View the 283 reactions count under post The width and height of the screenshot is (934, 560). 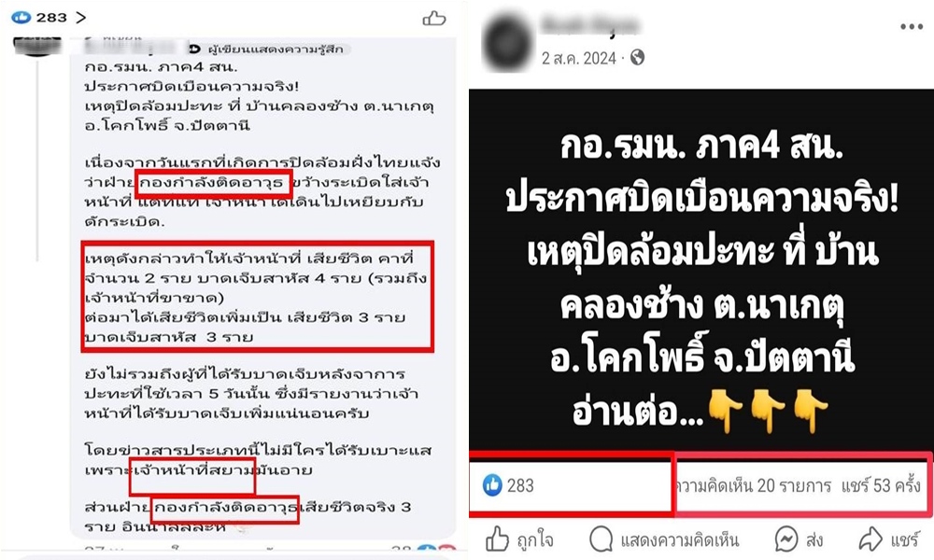[x=520, y=485]
